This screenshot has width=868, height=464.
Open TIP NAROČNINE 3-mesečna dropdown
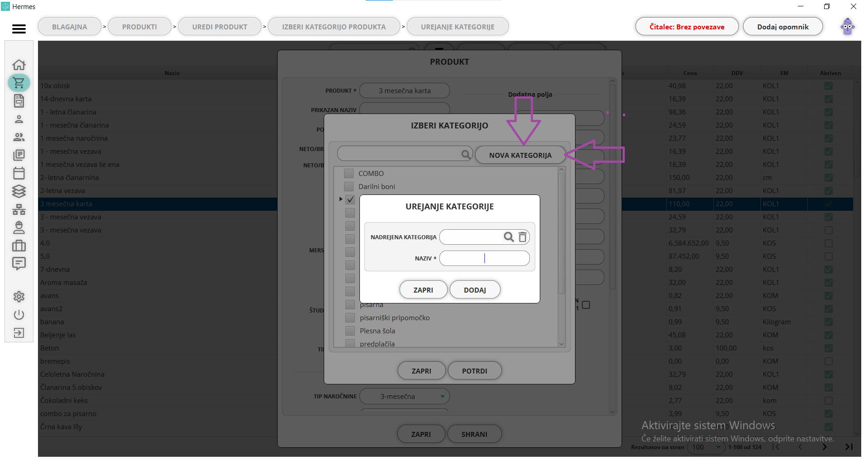point(404,396)
